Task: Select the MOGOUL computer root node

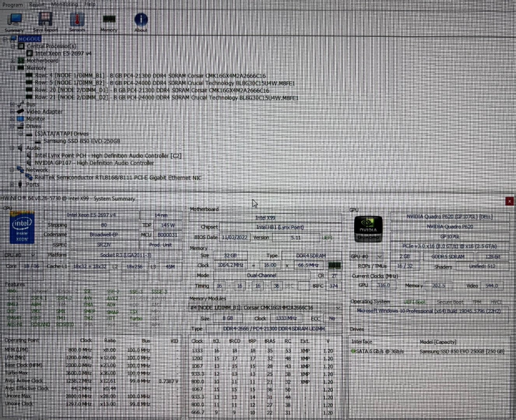Action: pyautogui.click(x=30, y=39)
